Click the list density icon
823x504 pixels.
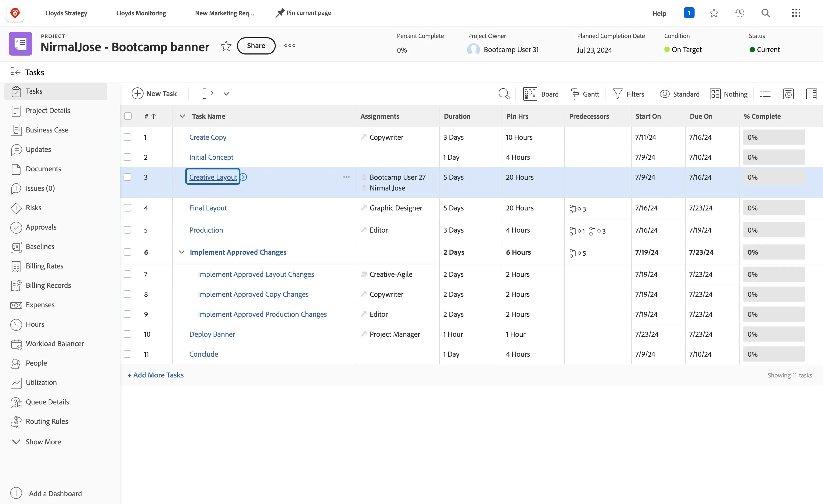765,94
